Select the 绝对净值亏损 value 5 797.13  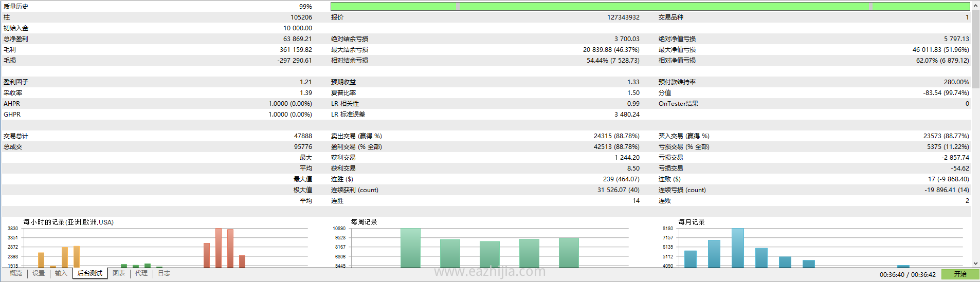956,39
